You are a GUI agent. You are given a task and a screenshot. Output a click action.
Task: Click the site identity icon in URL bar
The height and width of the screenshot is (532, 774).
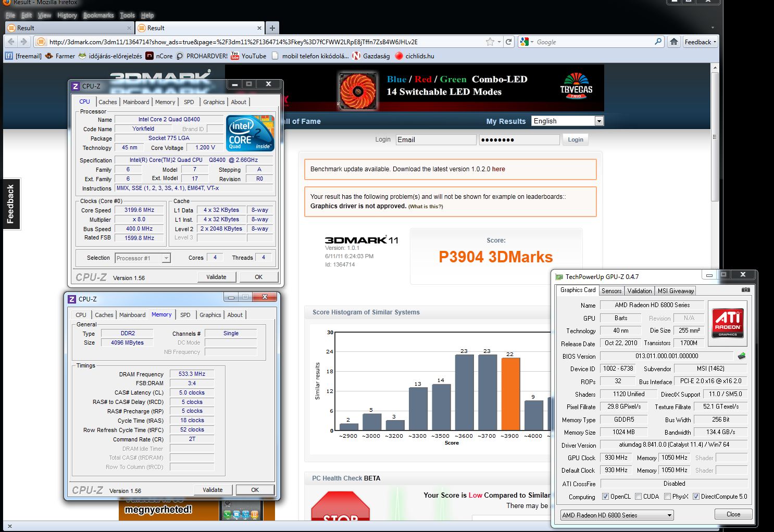point(40,42)
